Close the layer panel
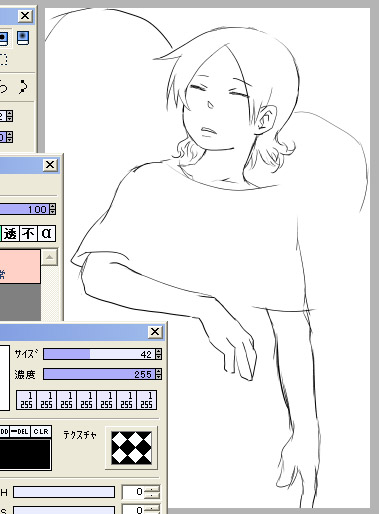This screenshot has height=514, width=379. pyautogui.click(x=50, y=165)
